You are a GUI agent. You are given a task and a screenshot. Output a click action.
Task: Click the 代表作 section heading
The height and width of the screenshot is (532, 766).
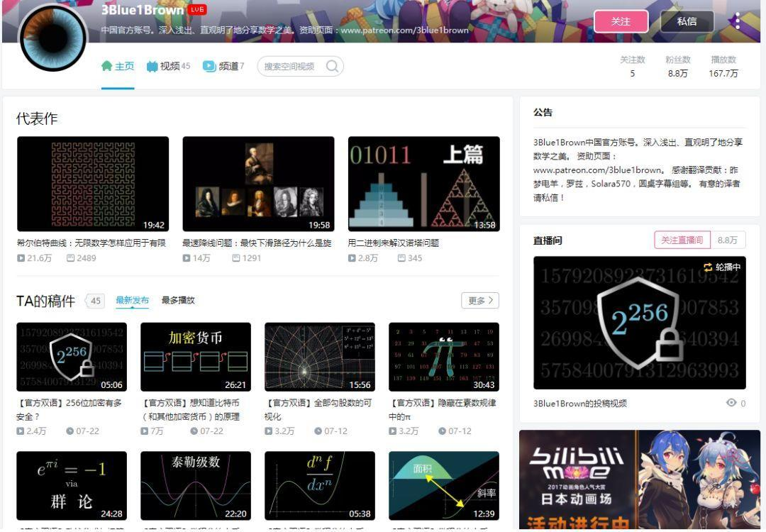coord(37,118)
